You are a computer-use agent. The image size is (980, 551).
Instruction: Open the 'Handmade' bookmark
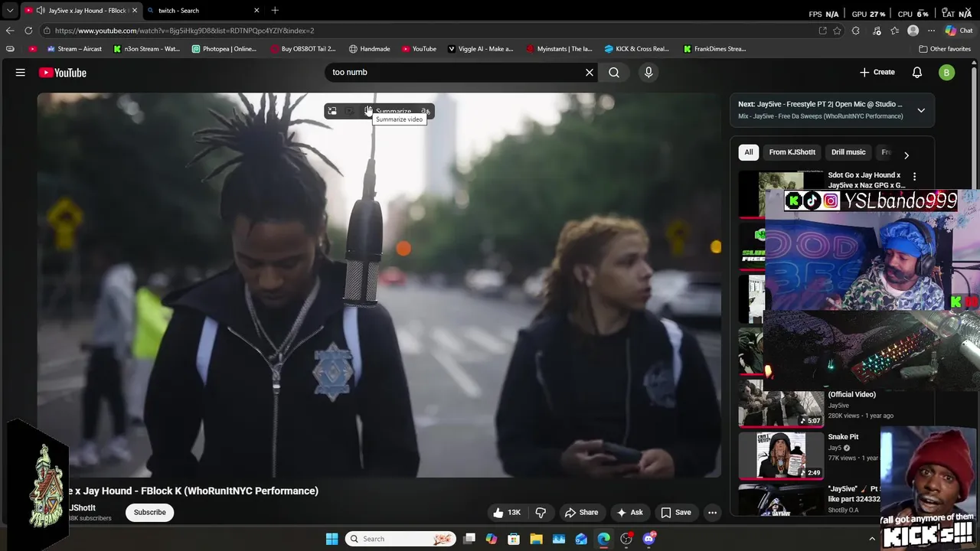369,49
